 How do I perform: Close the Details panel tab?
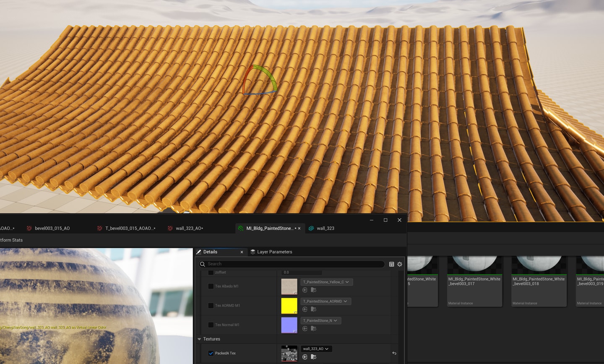coord(242,252)
